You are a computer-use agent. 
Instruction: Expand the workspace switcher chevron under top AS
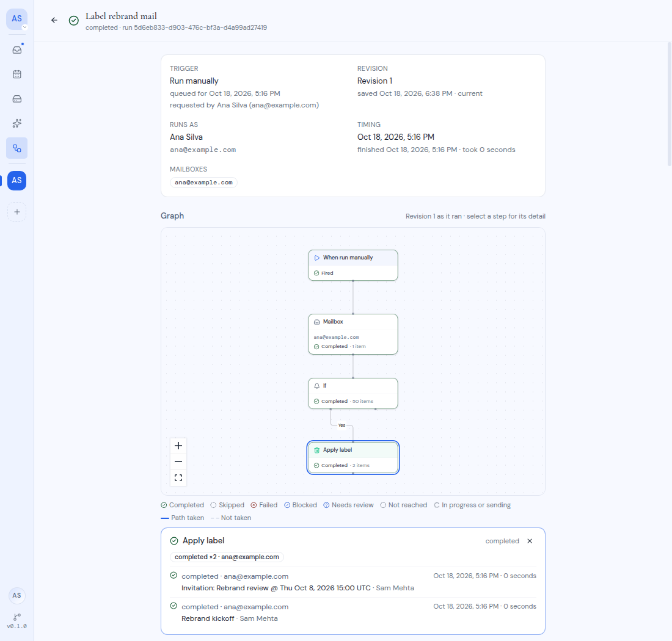[25, 27]
